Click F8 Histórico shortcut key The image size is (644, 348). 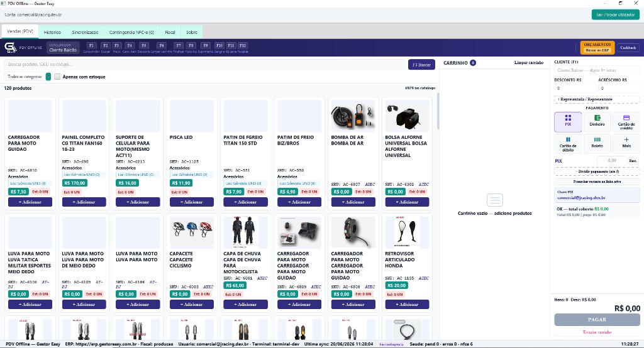[191, 46]
